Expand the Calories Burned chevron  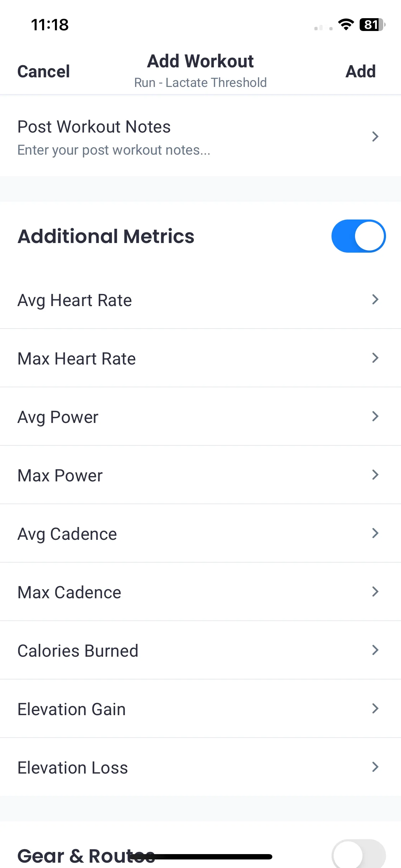[x=375, y=650]
